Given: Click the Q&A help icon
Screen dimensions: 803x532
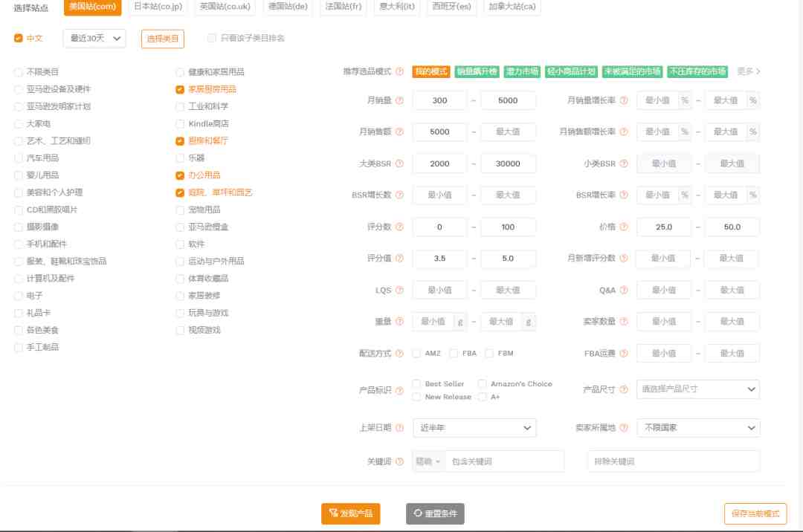Looking at the screenshot, I should (624, 290).
